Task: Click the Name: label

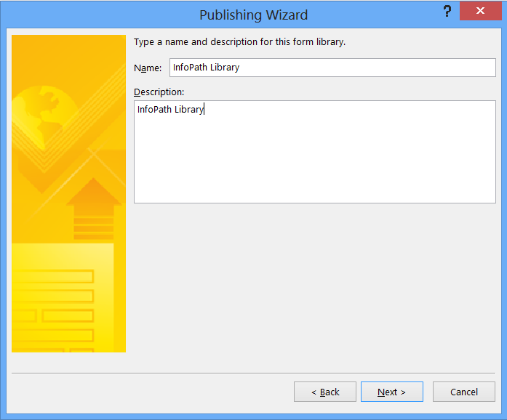Action: (148, 68)
